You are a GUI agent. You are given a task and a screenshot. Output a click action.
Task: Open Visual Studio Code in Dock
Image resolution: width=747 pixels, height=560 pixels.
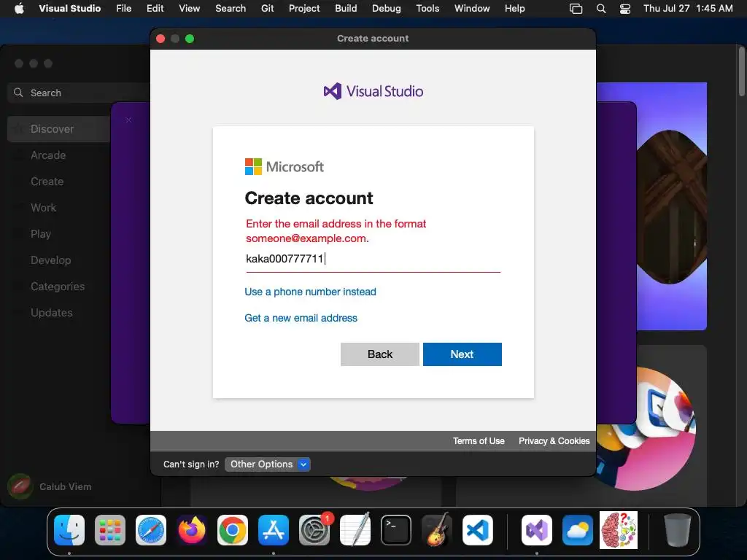click(478, 530)
